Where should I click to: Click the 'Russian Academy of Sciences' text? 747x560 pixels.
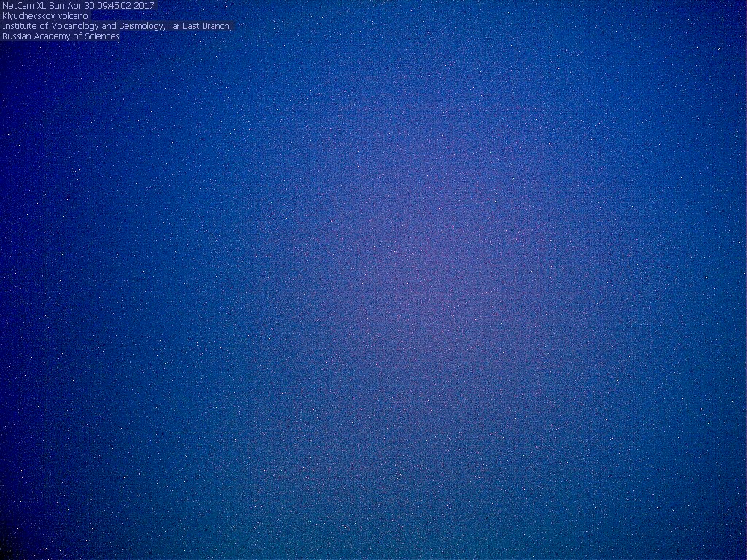[x=61, y=36]
